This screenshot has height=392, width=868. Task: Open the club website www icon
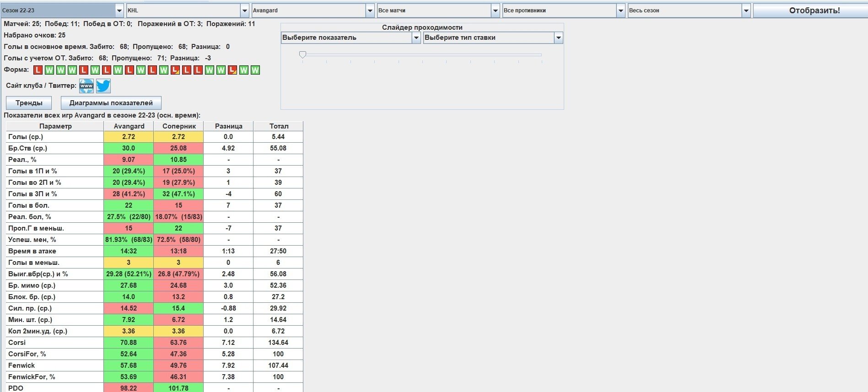[x=86, y=86]
